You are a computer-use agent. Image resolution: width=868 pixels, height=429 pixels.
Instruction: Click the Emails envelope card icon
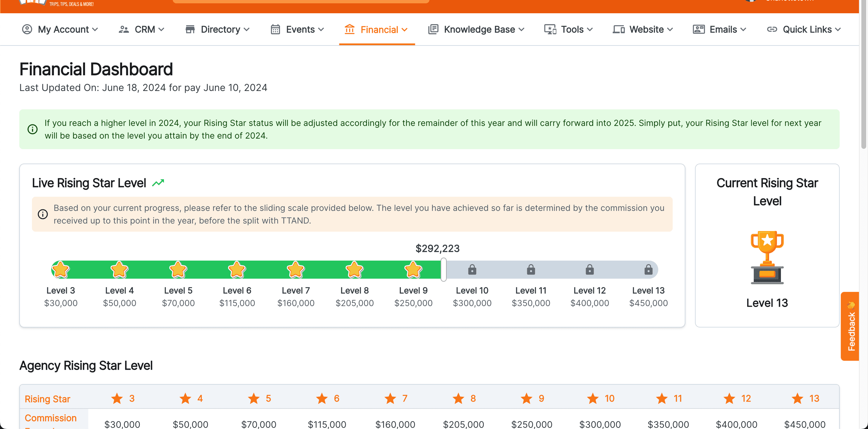[x=699, y=29]
